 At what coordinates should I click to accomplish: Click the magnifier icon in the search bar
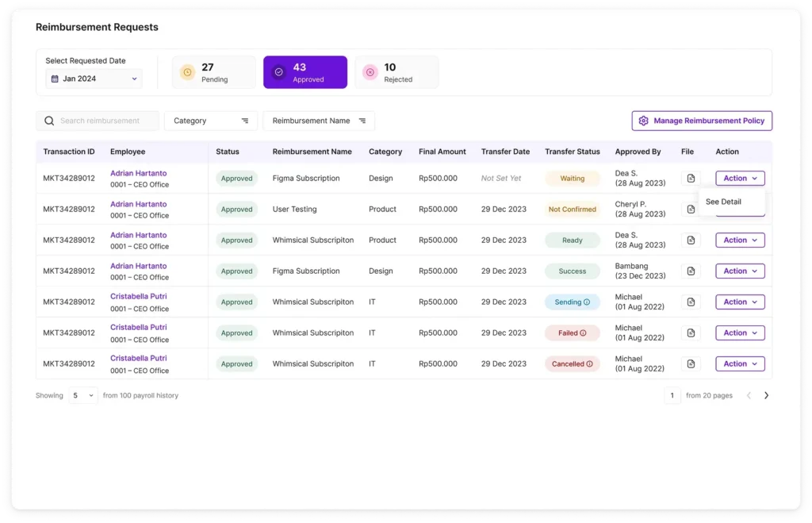[x=49, y=121]
